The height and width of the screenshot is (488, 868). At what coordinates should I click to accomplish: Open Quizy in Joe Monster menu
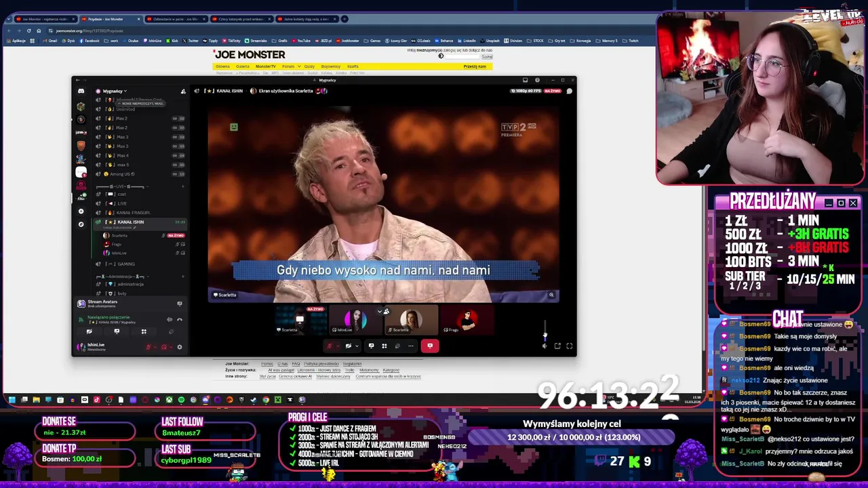(309, 66)
